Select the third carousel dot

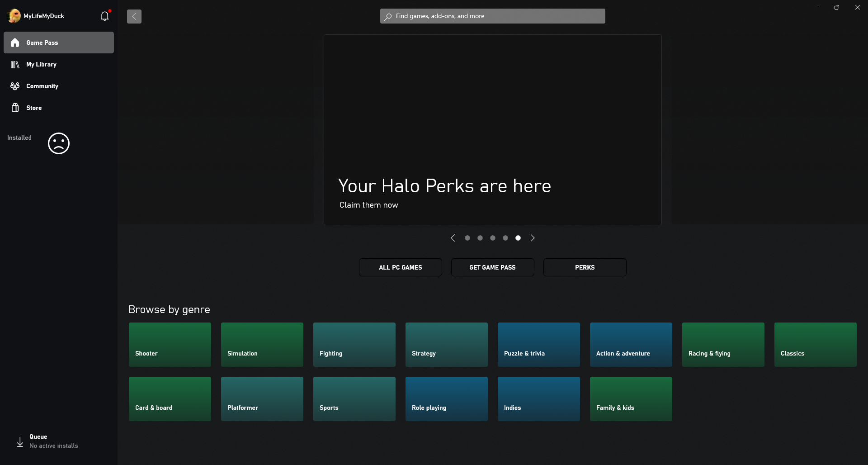[x=493, y=238]
